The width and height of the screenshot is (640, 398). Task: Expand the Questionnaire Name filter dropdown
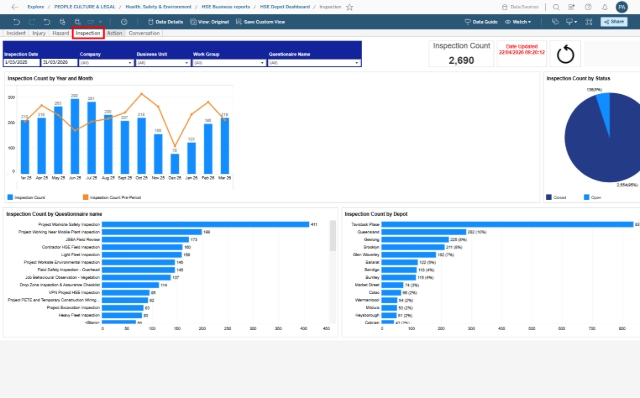(314, 63)
